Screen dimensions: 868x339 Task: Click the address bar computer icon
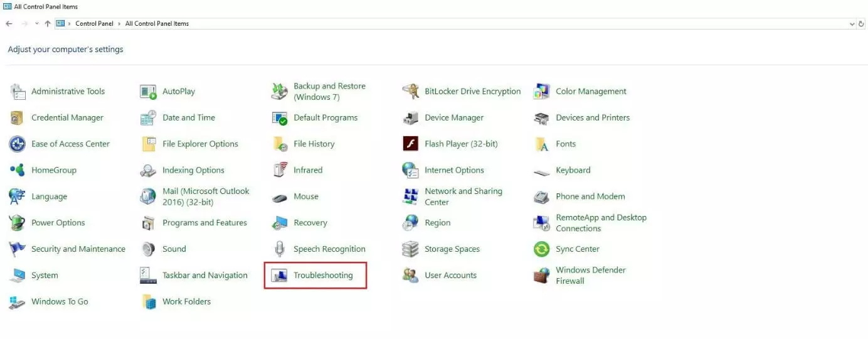(x=60, y=24)
